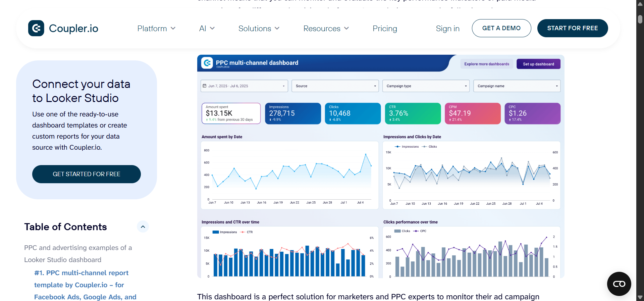Expand the AI navigation dropdown
The height and width of the screenshot is (301, 644).
207,29
